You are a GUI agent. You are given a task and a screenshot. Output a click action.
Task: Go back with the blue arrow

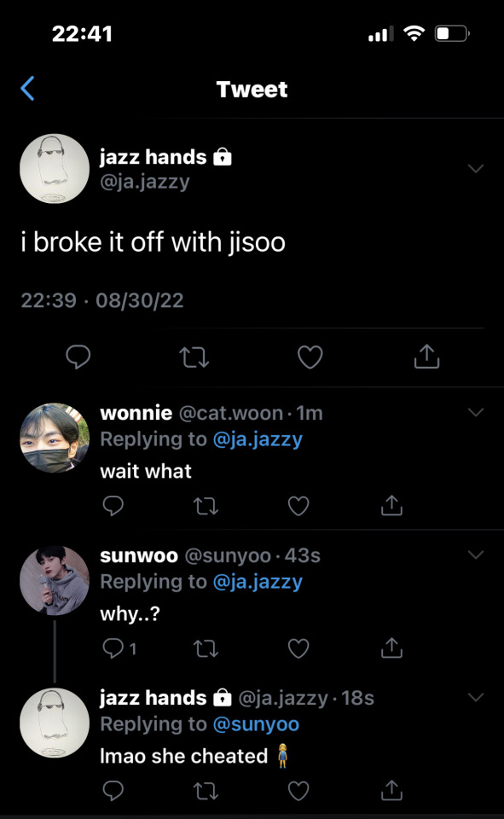click(x=27, y=88)
